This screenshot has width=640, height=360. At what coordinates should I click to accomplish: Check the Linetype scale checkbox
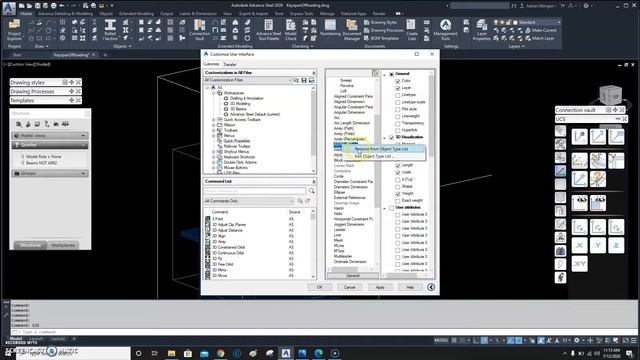(398, 102)
